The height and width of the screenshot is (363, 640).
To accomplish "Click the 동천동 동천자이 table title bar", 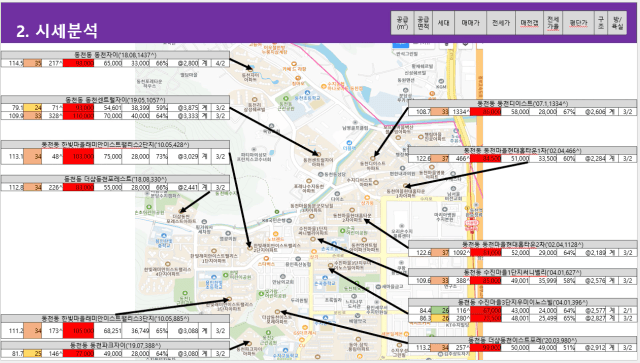I will click(x=115, y=55).
